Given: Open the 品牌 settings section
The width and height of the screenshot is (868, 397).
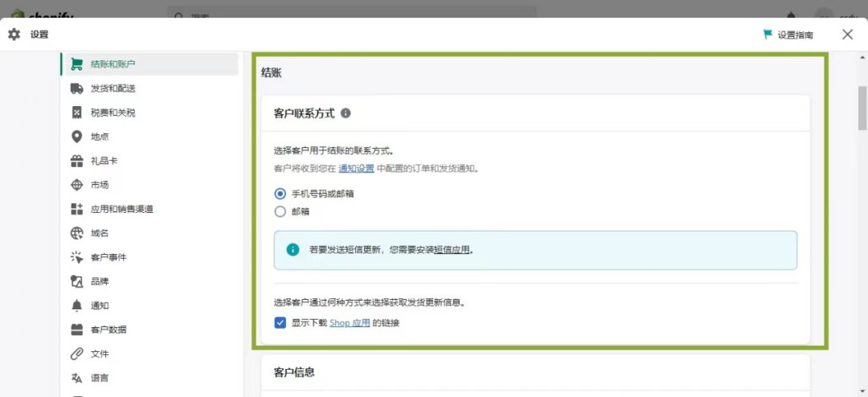Looking at the screenshot, I should tap(100, 281).
